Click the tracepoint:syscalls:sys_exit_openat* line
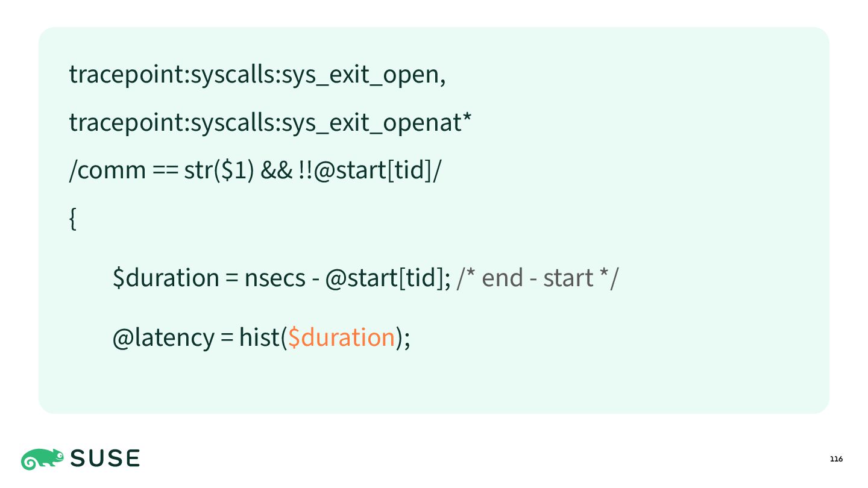 point(270,123)
